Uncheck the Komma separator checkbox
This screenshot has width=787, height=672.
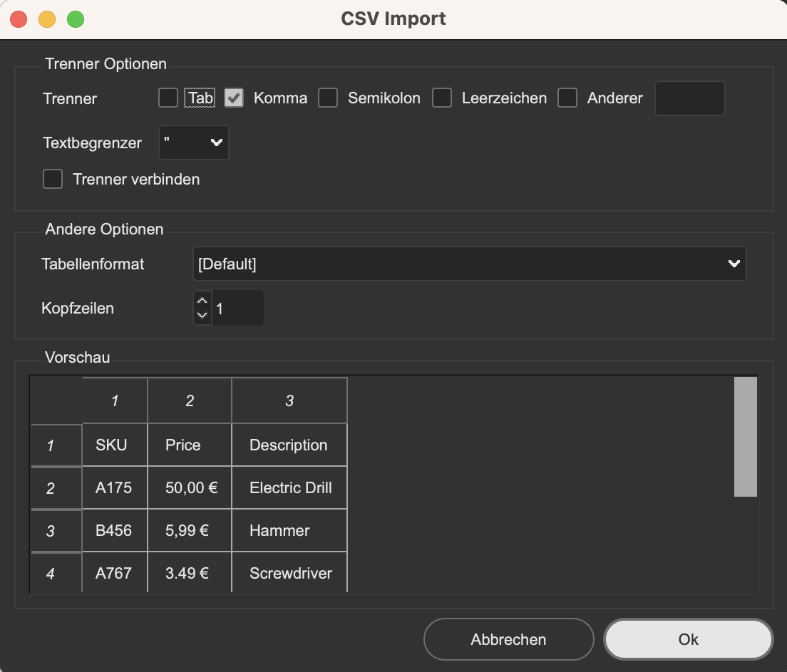[x=233, y=98]
